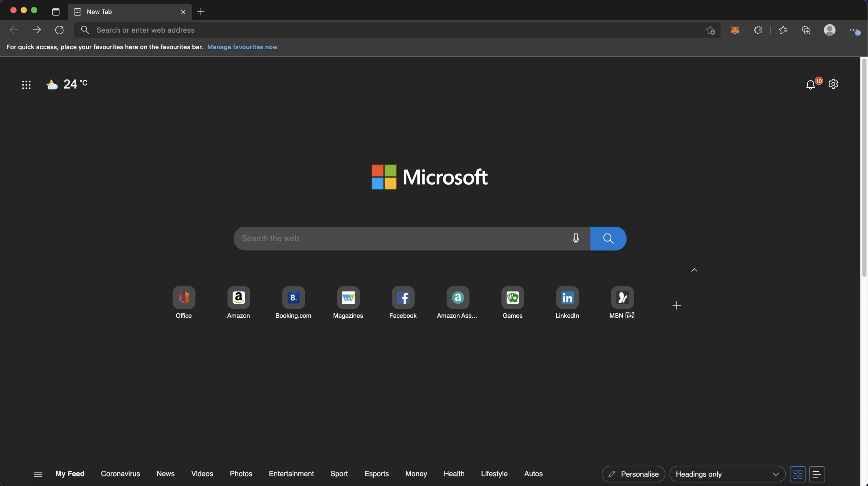Focus the address bar field
Image resolution: width=868 pixels, height=486 pixels.
click(x=397, y=30)
